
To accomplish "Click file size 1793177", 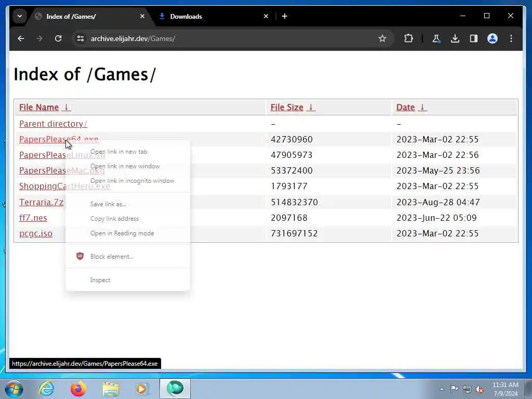I will (x=289, y=187).
